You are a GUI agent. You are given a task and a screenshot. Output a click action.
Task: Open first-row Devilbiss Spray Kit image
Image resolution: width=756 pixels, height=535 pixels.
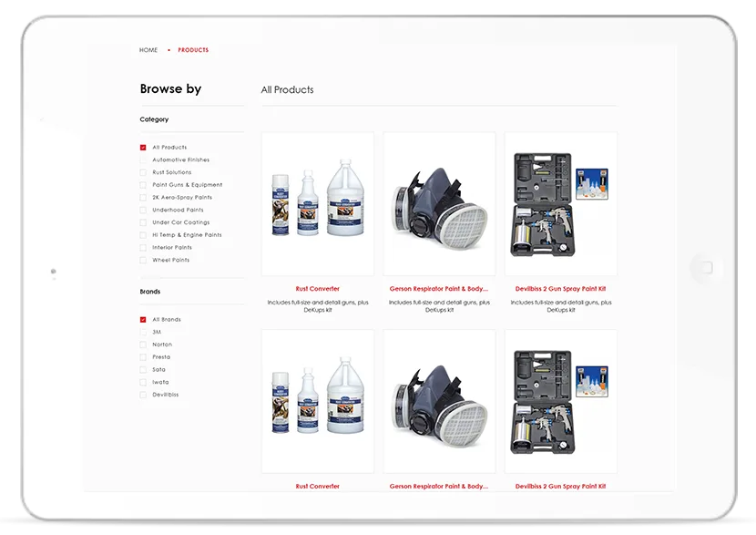point(561,204)
